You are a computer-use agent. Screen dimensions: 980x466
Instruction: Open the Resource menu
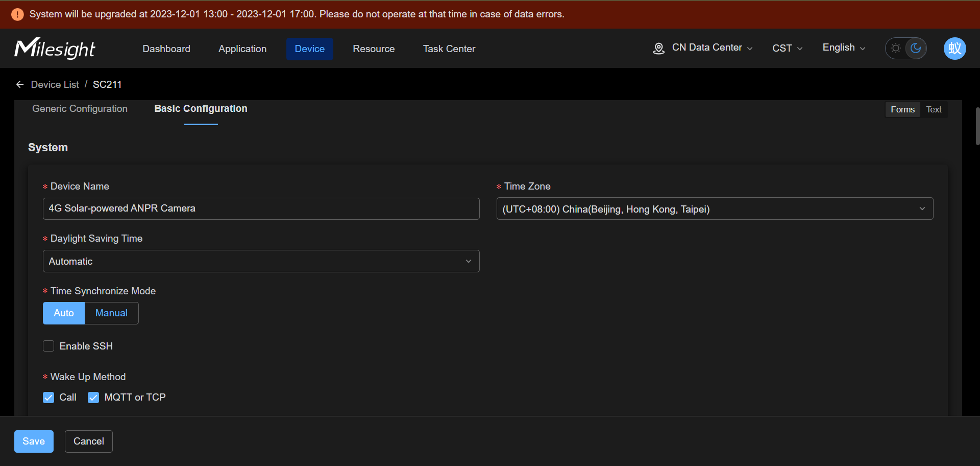pyautogui.click(x=374, y=49)
